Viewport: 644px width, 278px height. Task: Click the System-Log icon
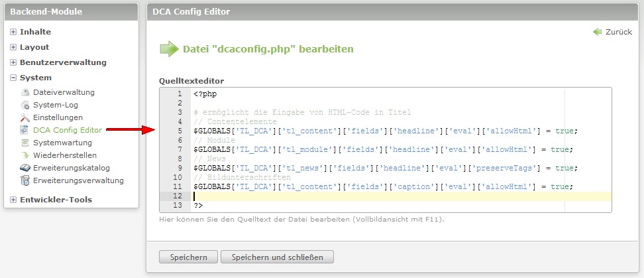pyautogui.click(x=25, y=105)
